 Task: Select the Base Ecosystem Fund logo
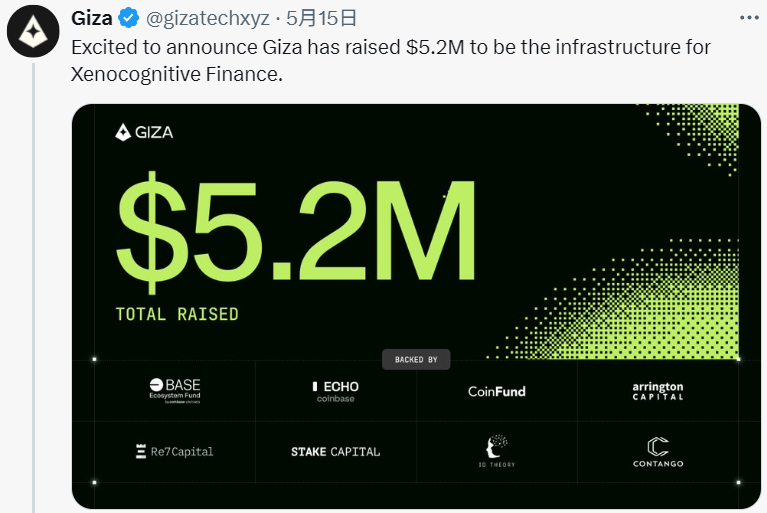click(x=174, y=390)
